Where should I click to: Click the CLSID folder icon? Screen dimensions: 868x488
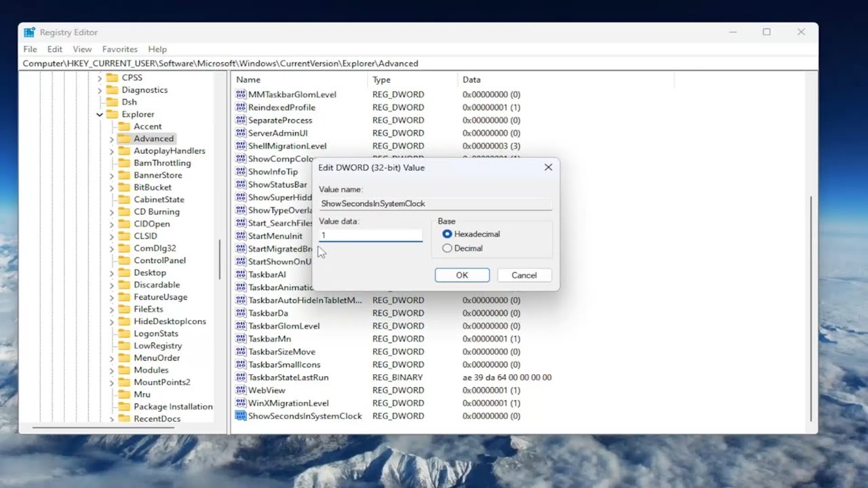(124, 236)
